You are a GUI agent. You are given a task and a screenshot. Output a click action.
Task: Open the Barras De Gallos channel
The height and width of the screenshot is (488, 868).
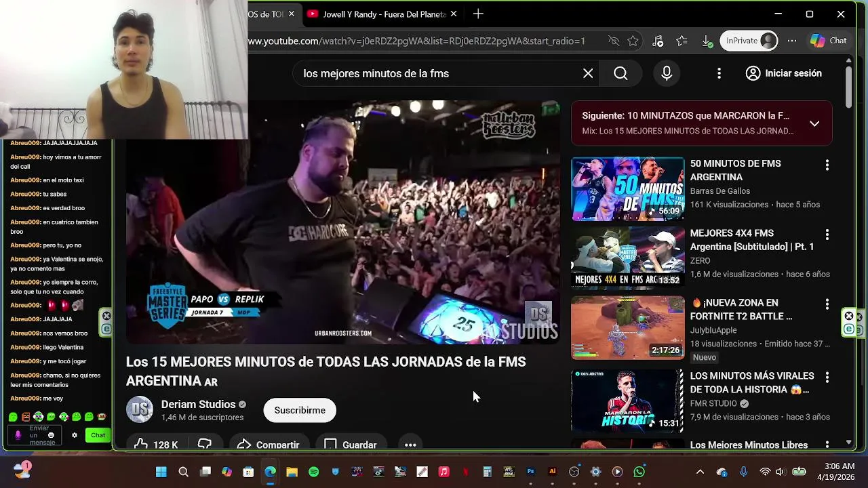tap(719, 191)
